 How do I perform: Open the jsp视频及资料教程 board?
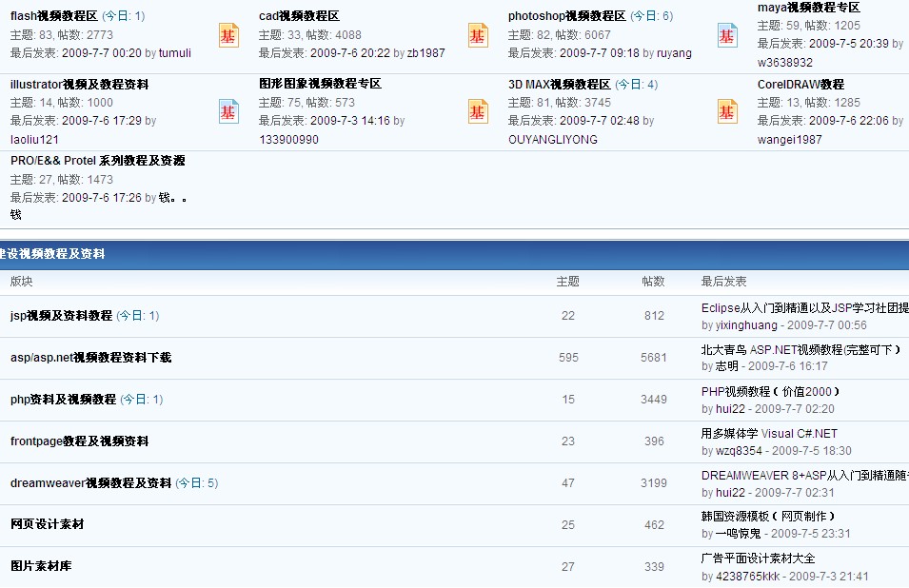coord(61,316)
